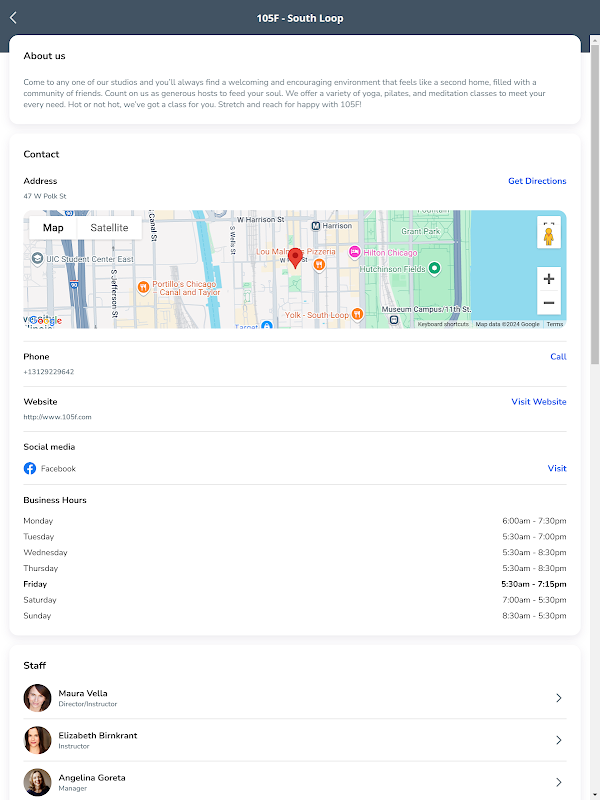
Task: Select the Hutchinson Fields park marker
Action: point(434,268)
